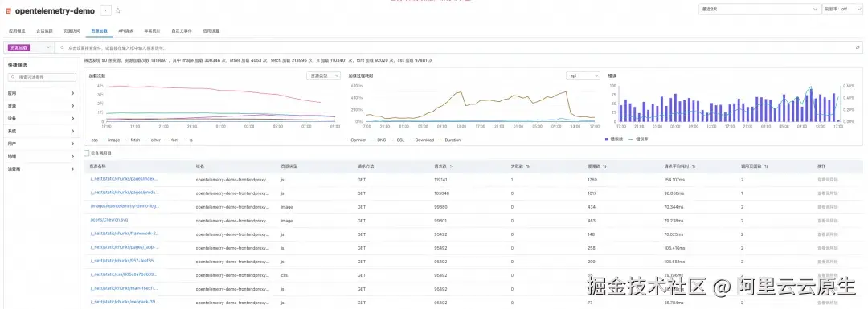Open the pages/index chunk resource link
The height and width of the screenshot is (309, 868).
click(124, 178)
